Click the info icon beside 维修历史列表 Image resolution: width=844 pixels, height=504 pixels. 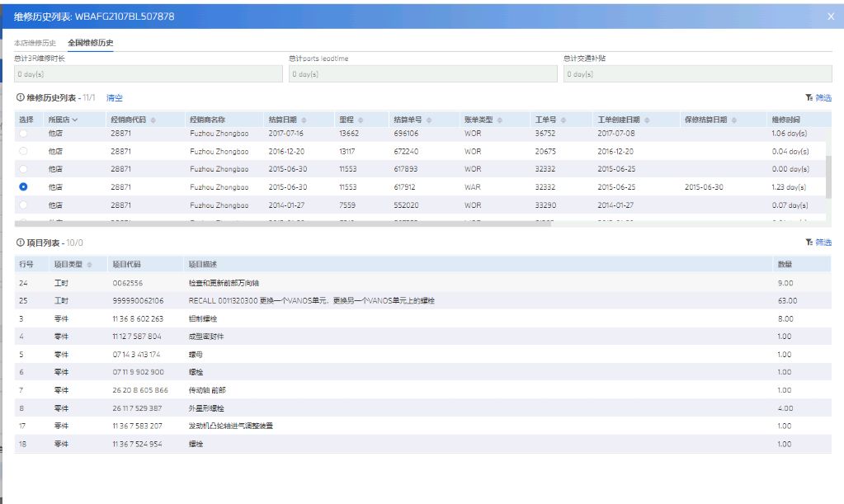click(21, 97)
